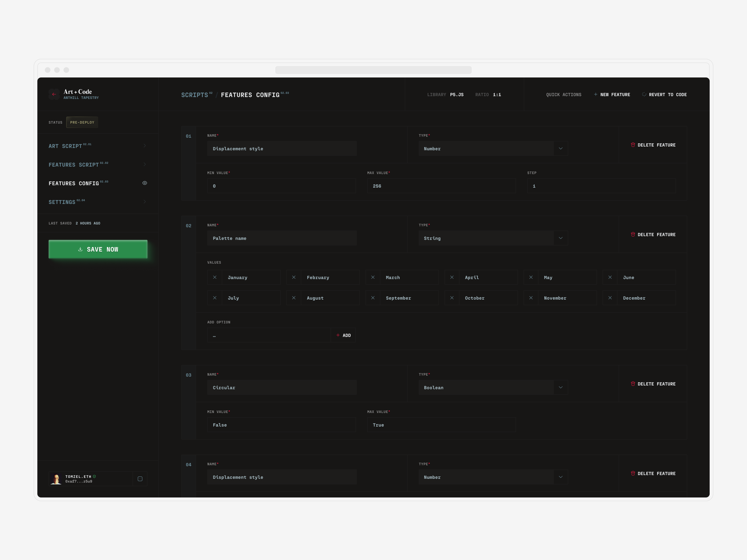Remove the April value
747x560 pixels.
point(452,277)
